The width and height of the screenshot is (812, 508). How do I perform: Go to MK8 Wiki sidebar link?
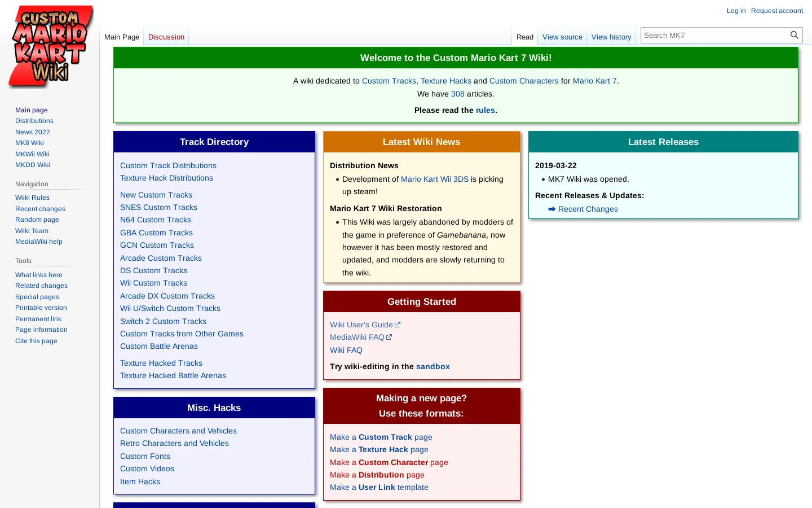pos(29,143)
